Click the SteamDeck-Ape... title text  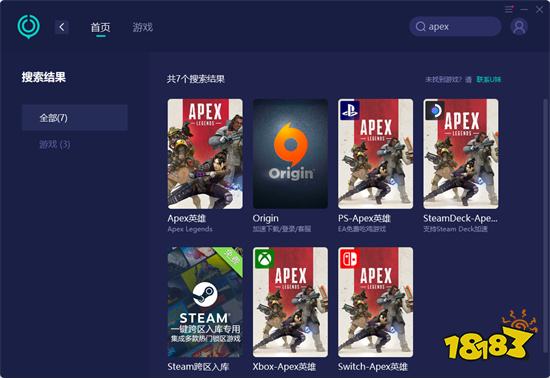pyautogui.click(x=460, y=218)
